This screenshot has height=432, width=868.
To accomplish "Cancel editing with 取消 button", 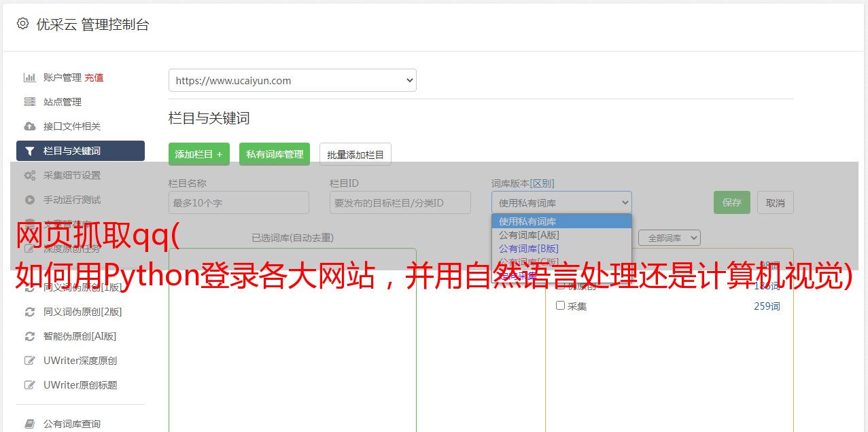I will pyautogui.click(x=776, y=202).
